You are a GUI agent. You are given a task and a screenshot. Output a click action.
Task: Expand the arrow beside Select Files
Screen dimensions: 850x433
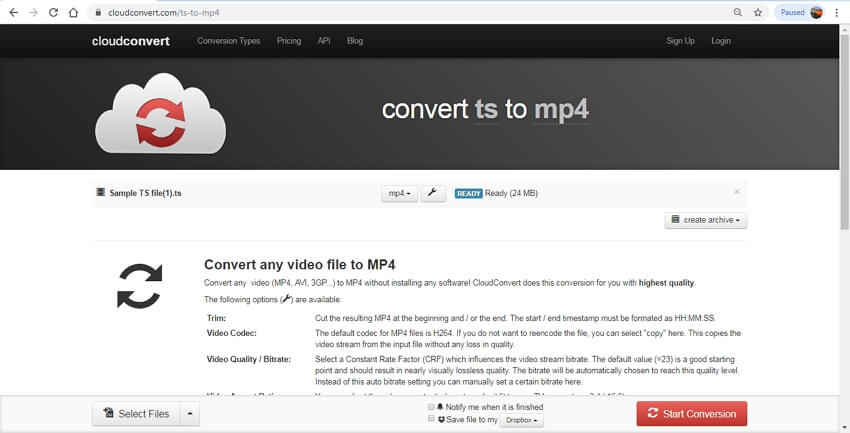190,413
